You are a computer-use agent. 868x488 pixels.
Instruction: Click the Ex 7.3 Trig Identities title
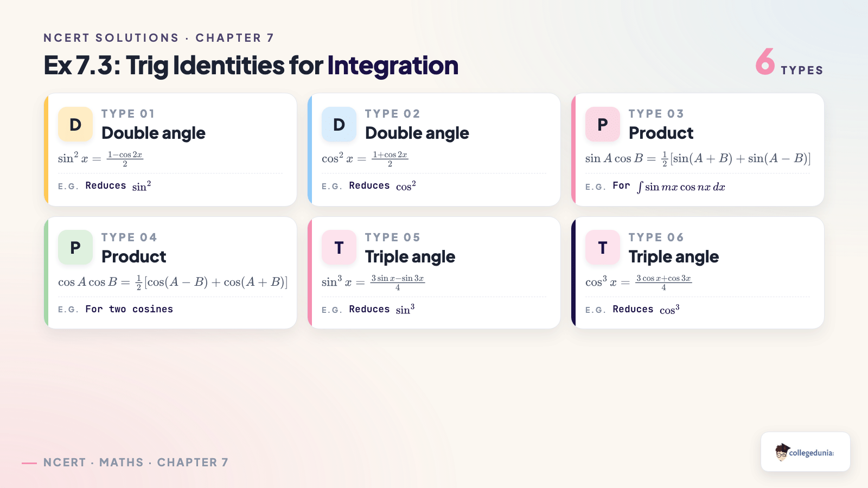(251, 66)
